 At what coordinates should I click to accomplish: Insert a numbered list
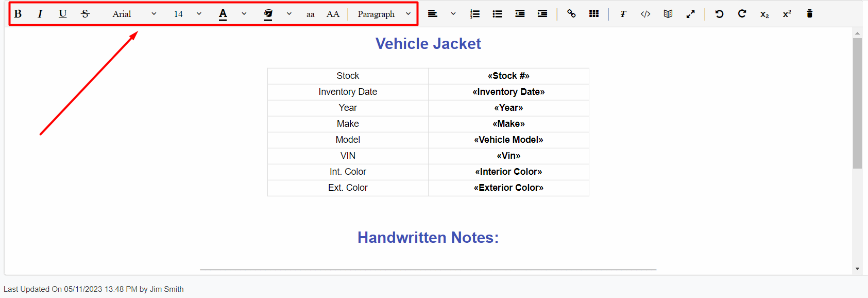point(475,14)
